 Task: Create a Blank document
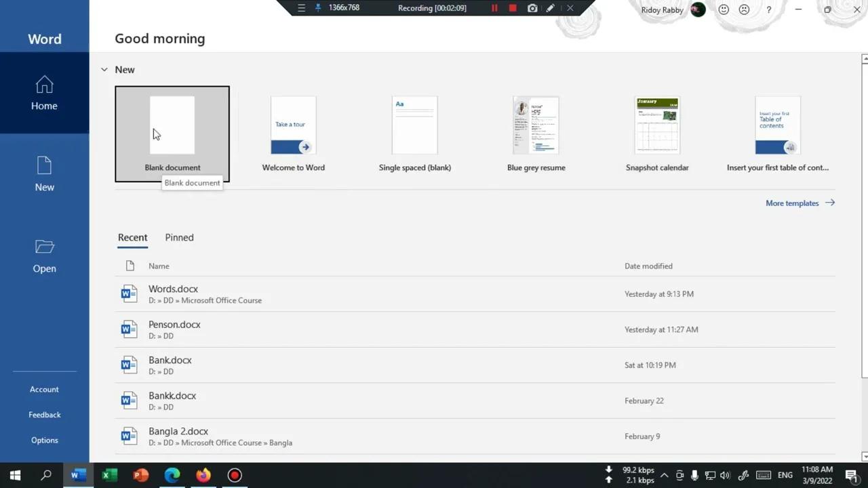172,134
